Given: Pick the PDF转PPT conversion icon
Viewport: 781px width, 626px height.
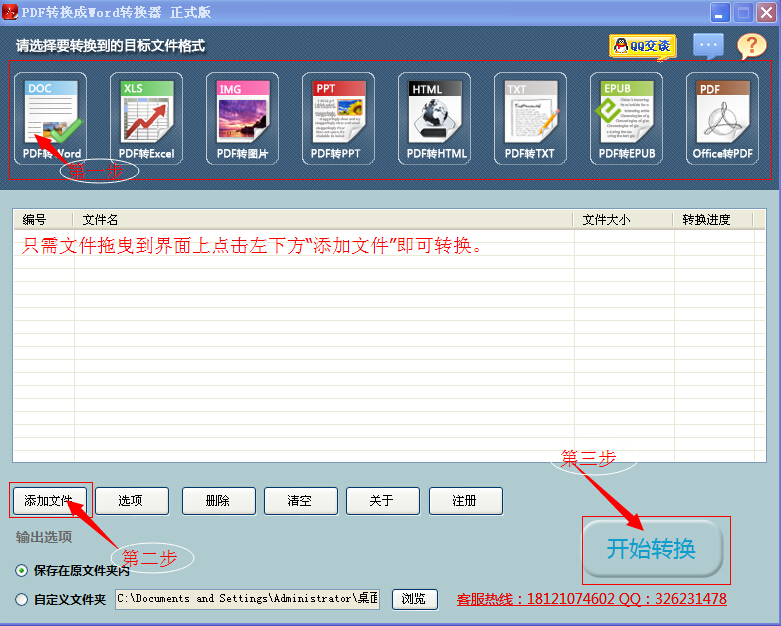Looking at the screenshot, I should coord(338,119).
